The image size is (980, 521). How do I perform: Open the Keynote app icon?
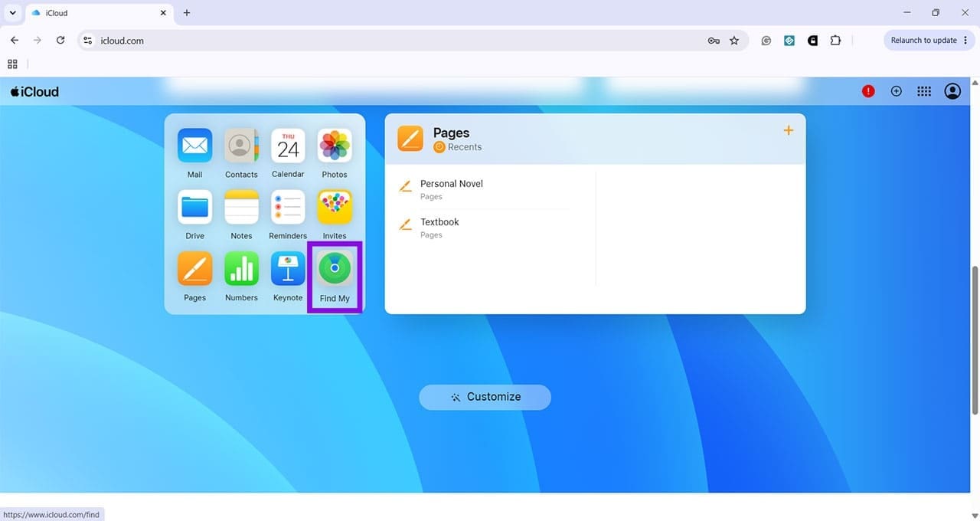[288, 269]
